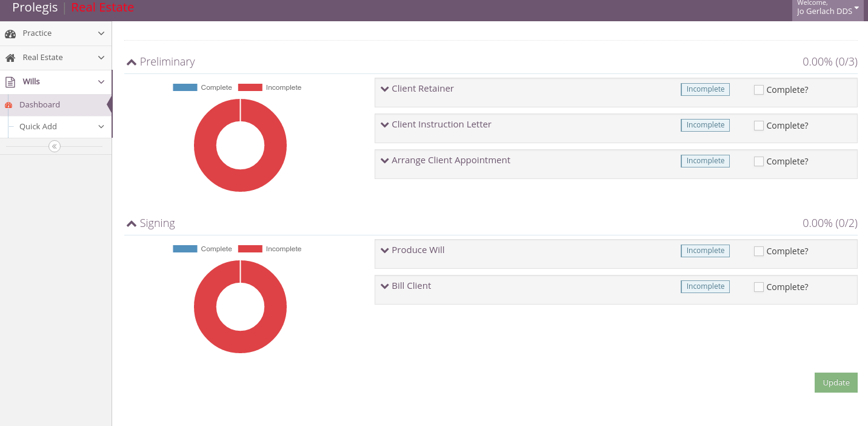
Task: Toggle the blue Complete legend in Preliminary chart
Action: (x=202, y=87)
